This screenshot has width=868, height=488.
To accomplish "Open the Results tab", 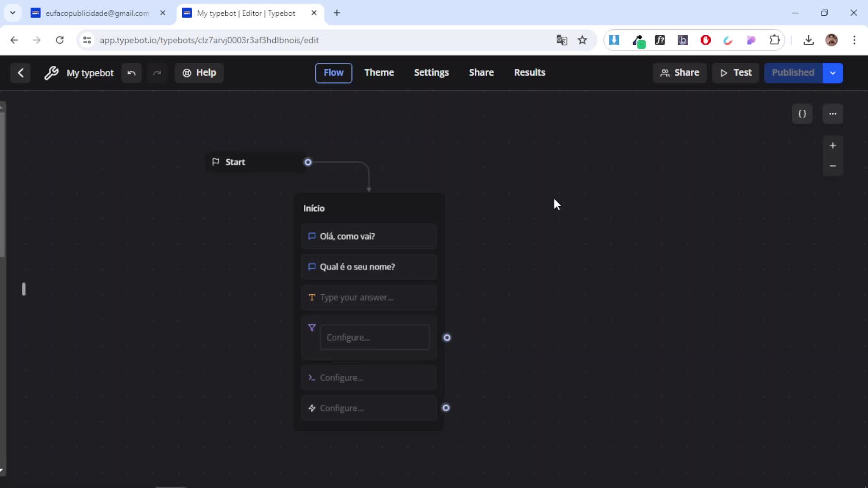I will click(529, 73).
